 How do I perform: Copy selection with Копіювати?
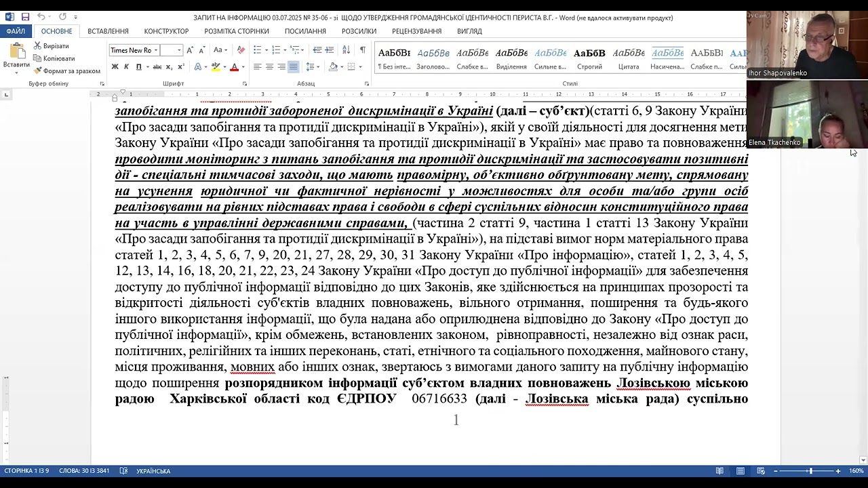click(54, 58)
